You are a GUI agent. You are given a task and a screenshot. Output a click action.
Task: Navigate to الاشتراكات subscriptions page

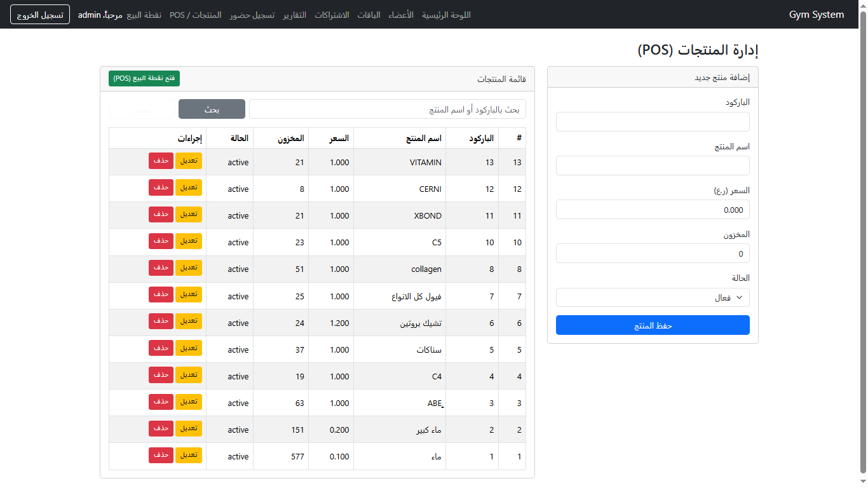click(x=332, y=15)
